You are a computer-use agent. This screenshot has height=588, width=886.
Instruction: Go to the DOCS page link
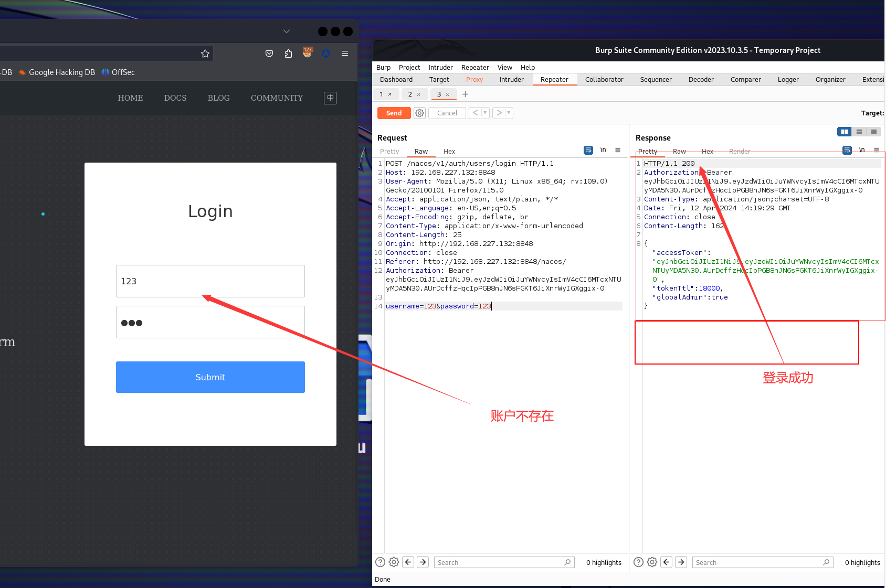click(175, 98)
